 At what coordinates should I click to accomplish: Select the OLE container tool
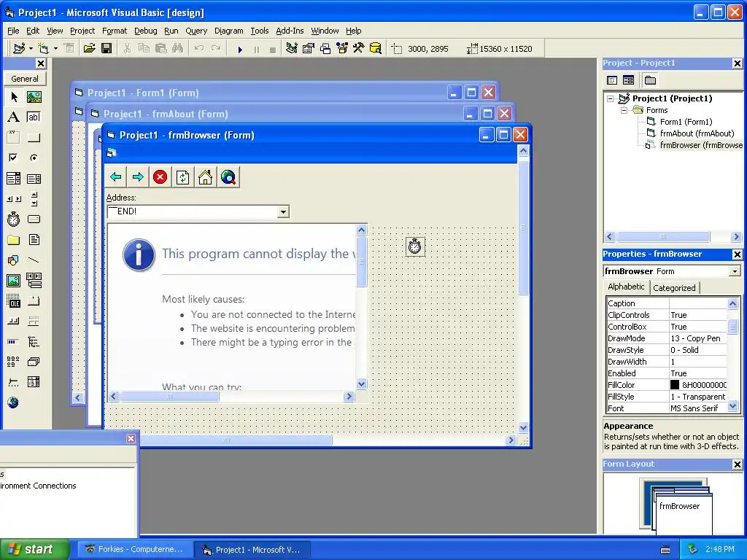tap(14, 301)
